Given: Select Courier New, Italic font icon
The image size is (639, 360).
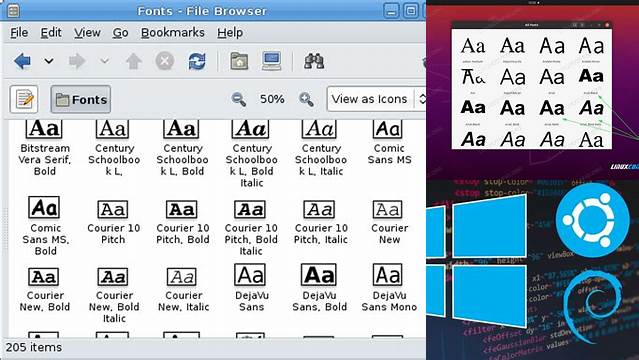Looking at the screenshot, I should [182, 277].
